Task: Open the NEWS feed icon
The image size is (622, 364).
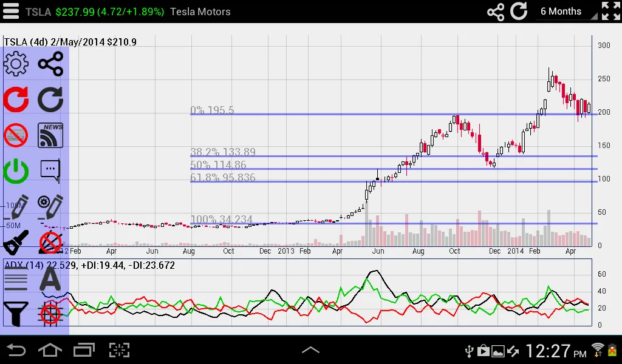Action: [50, 135]
